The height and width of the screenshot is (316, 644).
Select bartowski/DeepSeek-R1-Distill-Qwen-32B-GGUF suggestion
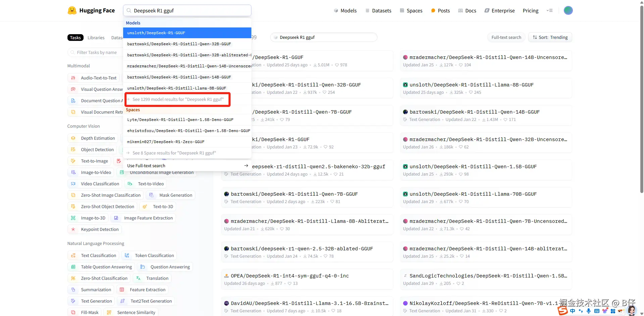pos(187,44)
